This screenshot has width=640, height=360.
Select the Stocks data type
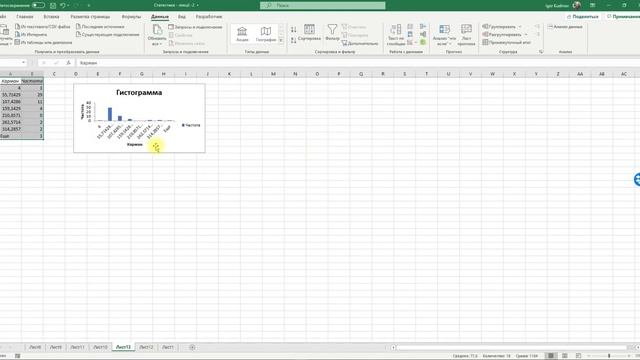[x=242, y=33]
